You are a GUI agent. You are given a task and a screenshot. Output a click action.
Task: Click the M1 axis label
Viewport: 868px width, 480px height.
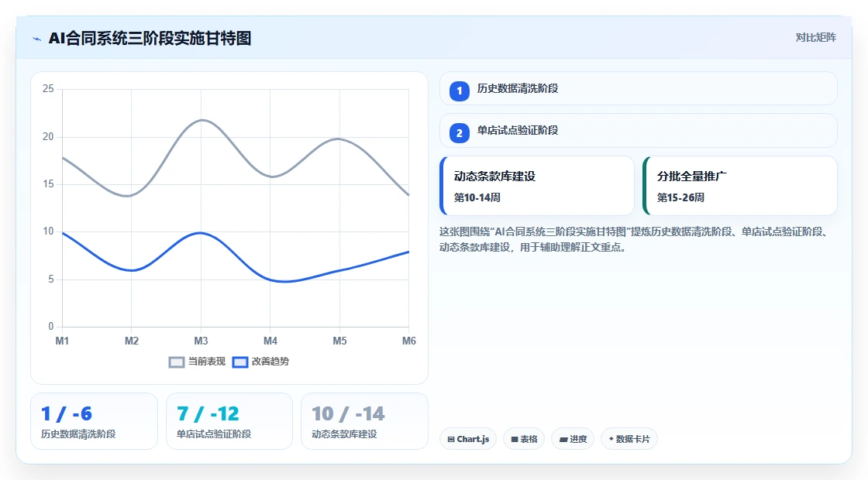point(62,341)
